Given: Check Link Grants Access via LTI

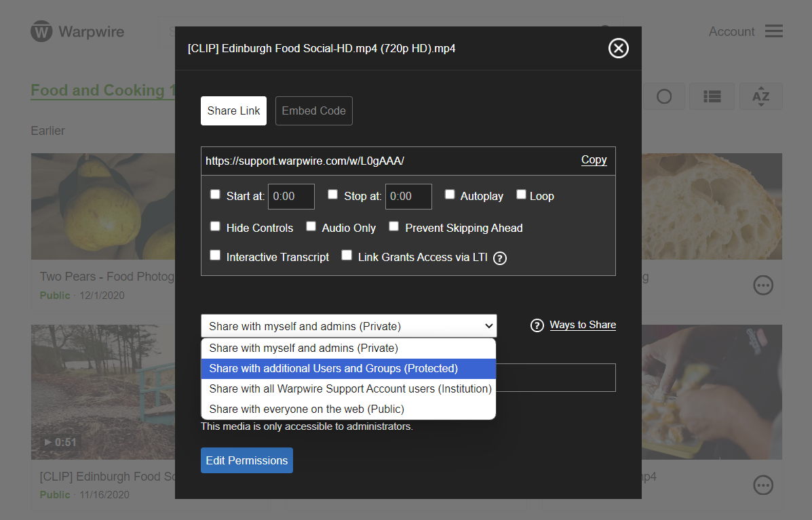Looking at the screenshot, I should [x=347, y=256].
